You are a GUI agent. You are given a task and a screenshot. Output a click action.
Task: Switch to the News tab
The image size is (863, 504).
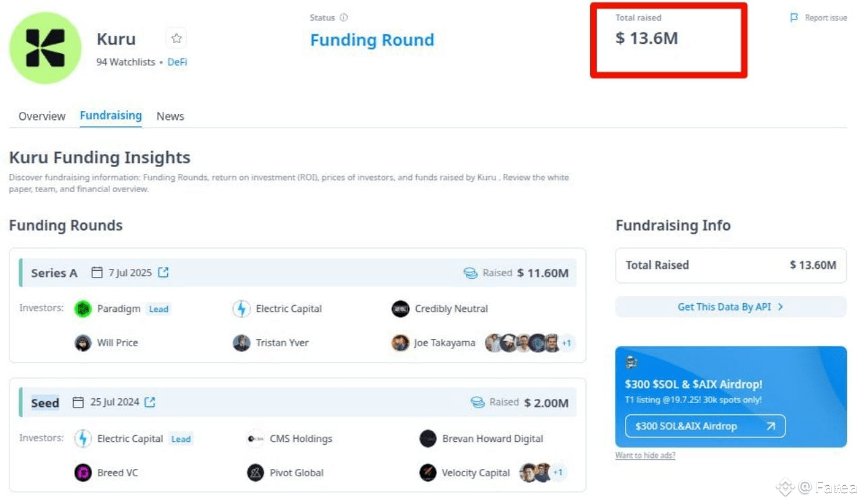point(171,116)
